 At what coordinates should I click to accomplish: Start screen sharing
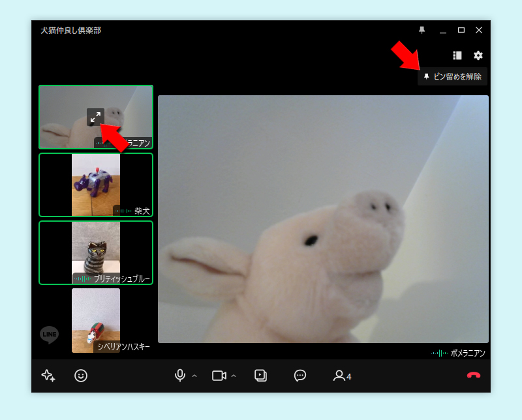point(260,376)
